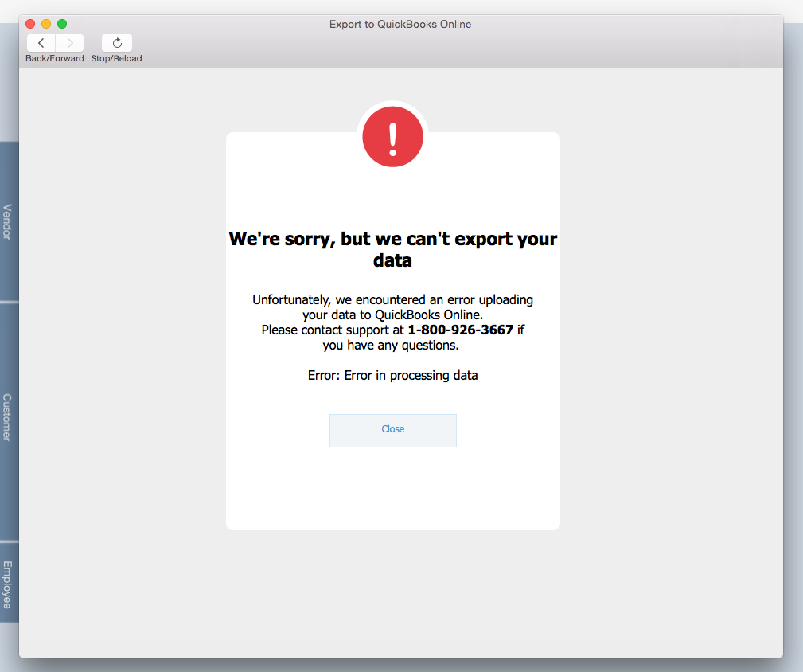Dismiss the error with the Close button

pos(393,430)
